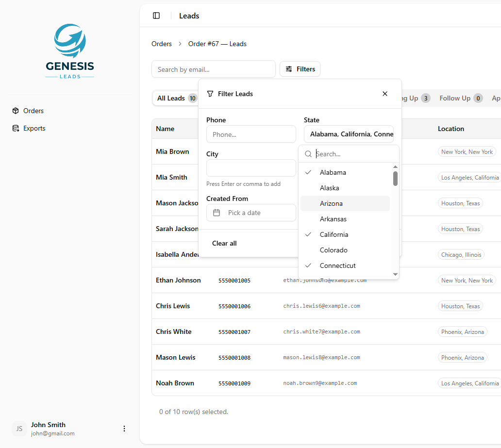Click Clear all filters
This screenshot has height=448, width=501.
click(x=224, y=244)
